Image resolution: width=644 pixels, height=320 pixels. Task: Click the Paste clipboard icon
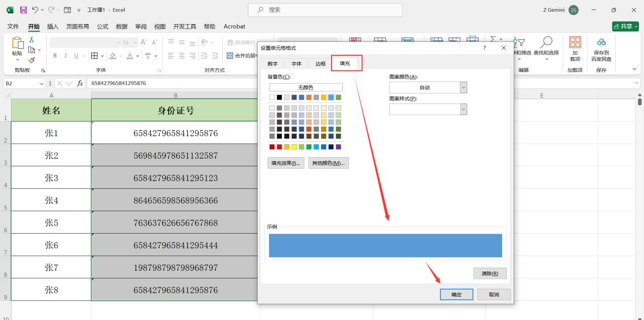click(x=17, y=43)
